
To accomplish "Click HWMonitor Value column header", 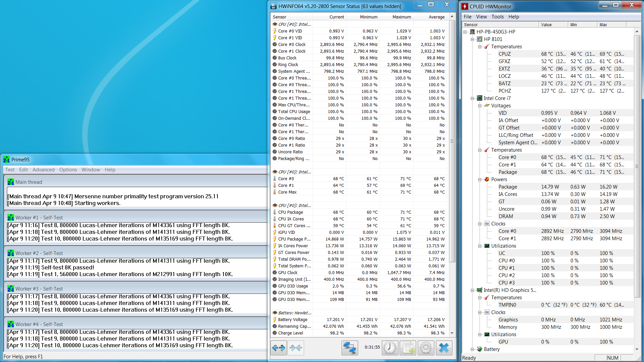I will [x=553, y=25].
